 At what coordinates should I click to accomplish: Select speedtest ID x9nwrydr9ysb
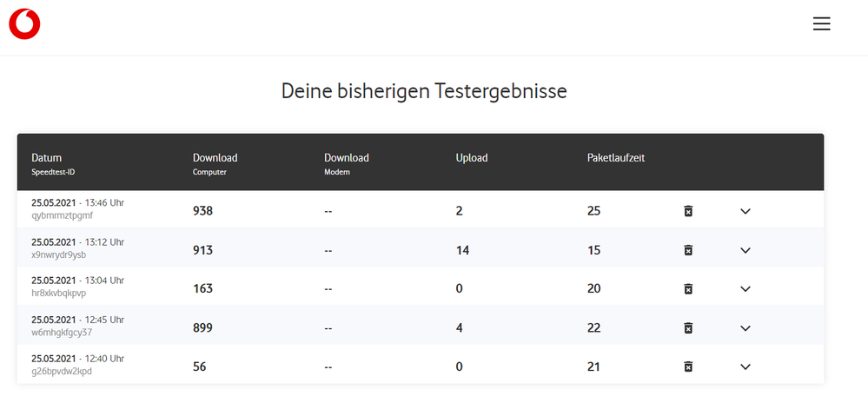[x=58, y=255]
